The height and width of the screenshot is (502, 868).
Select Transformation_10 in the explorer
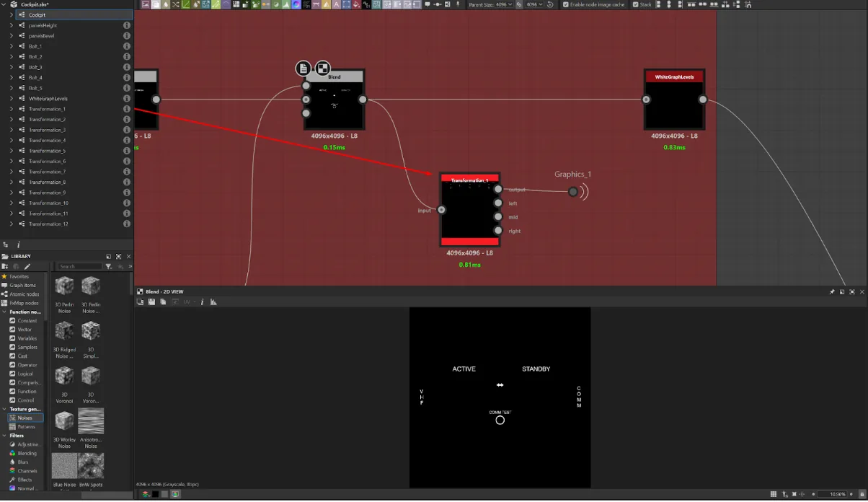pos(48,203)
